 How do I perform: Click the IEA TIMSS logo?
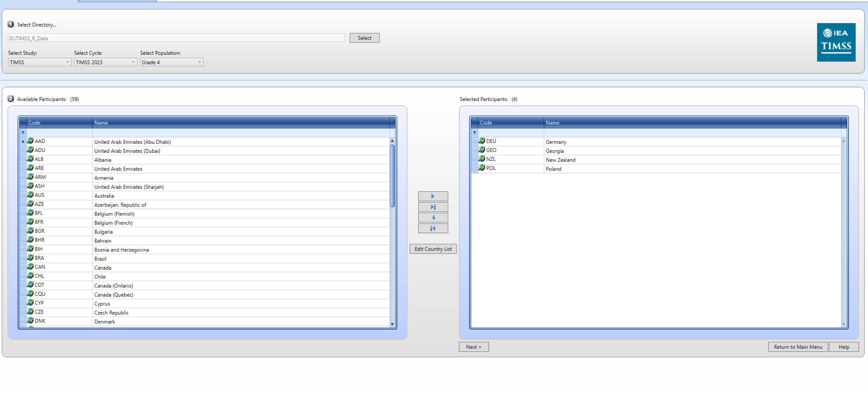tap(836, 42)
